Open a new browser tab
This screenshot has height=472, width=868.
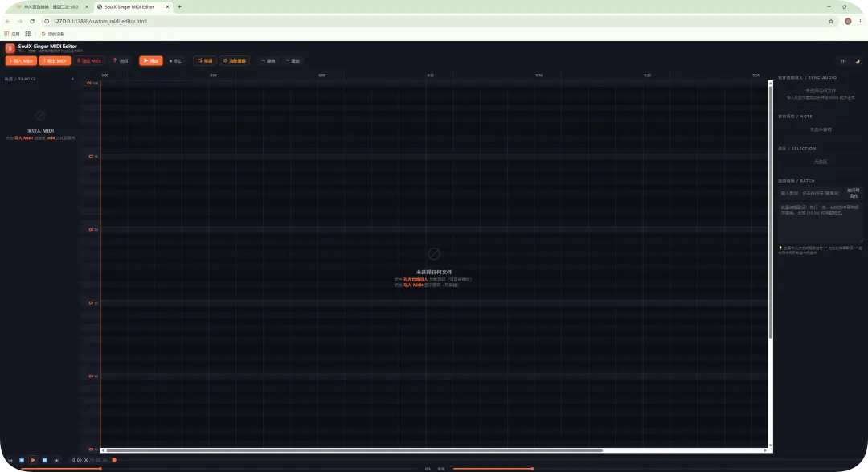pyautogui.click(x=179, y=6)
